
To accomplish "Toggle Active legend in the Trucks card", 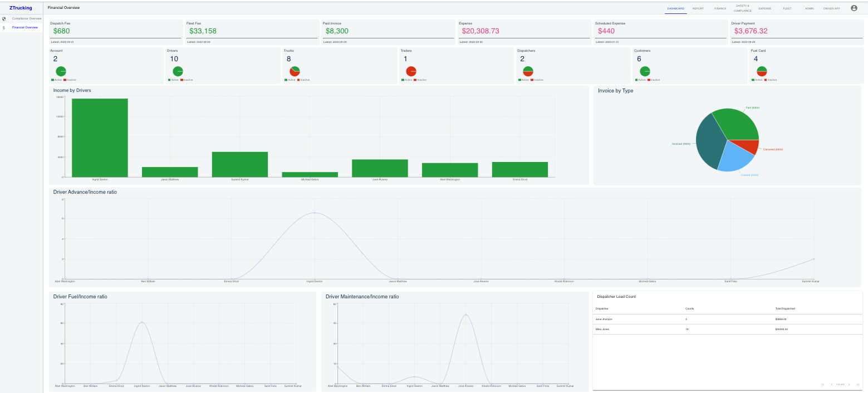I will coord(290,80).
